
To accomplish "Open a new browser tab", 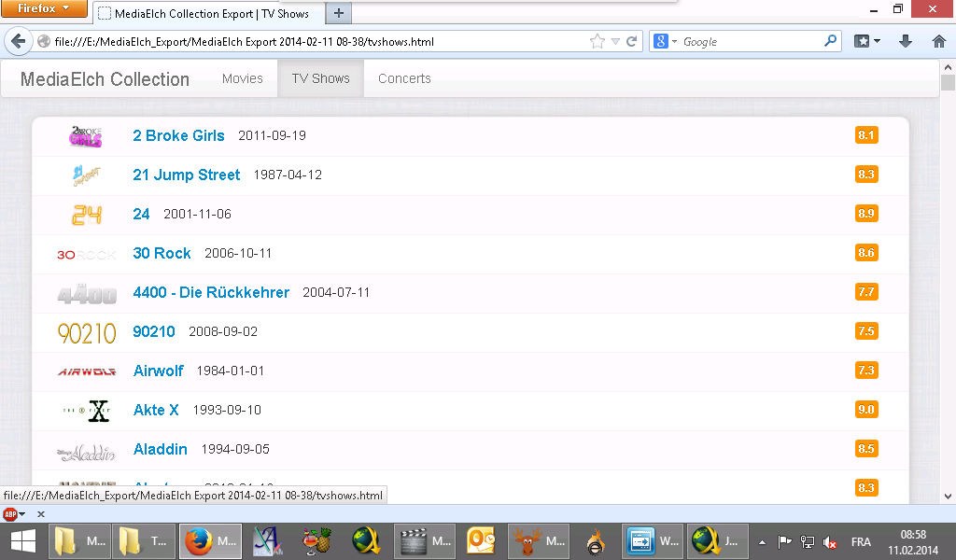I will (339, 13).
